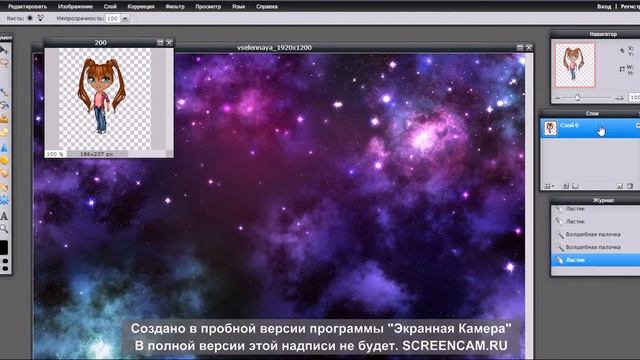Select the Слой 0 layer row

(x=590, y=128)
